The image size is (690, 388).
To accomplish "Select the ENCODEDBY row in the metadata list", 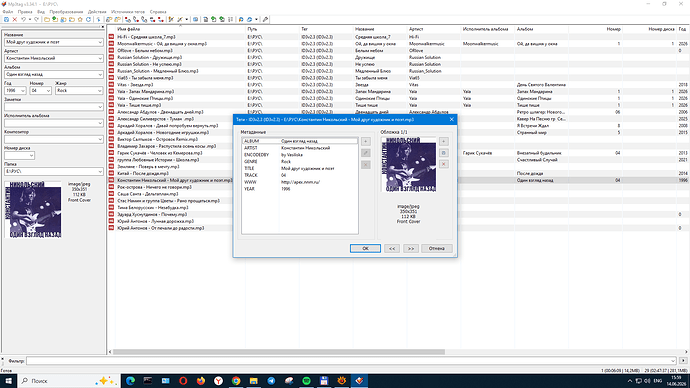I will tap(300, 155).
